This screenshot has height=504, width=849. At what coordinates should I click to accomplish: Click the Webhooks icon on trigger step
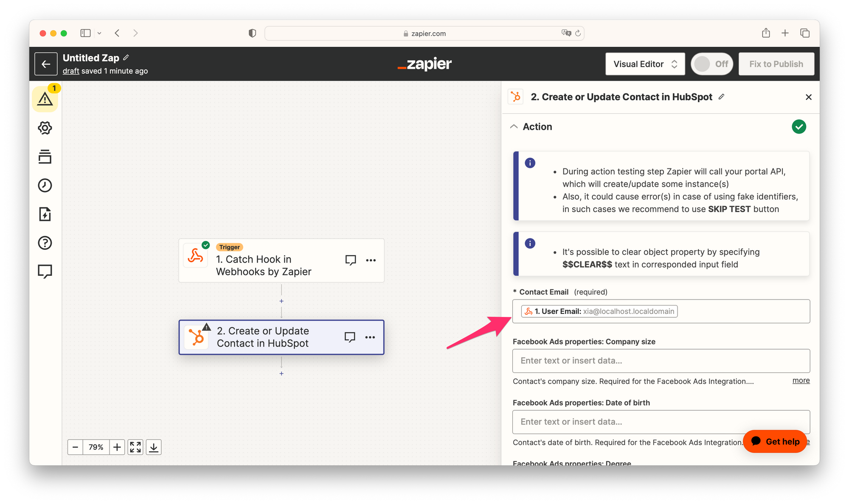[x=195, y=255]
